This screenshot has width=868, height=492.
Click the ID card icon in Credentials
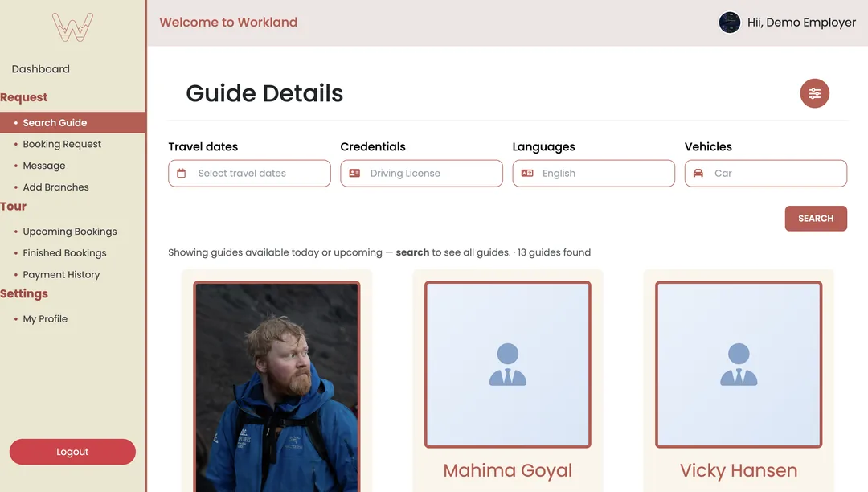[354, 173]
